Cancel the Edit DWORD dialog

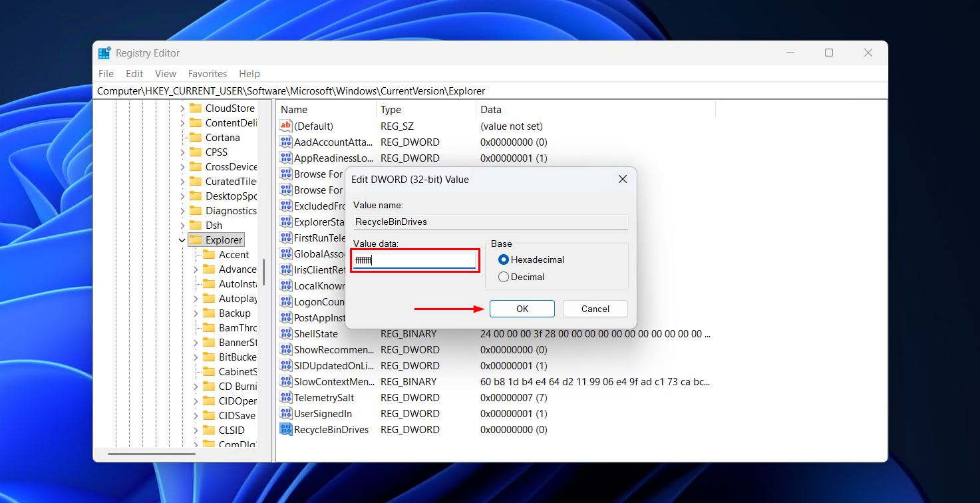coord(595,309)
